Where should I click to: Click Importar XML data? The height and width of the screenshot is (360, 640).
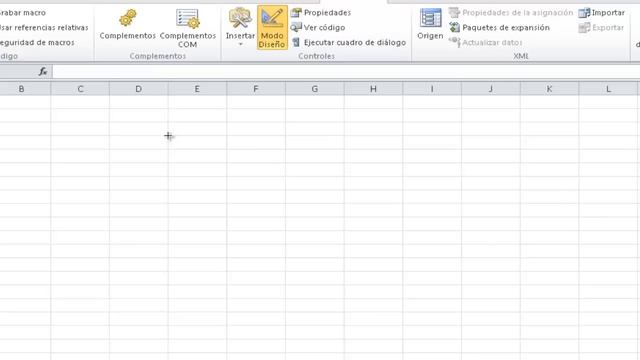click(602, 13)
